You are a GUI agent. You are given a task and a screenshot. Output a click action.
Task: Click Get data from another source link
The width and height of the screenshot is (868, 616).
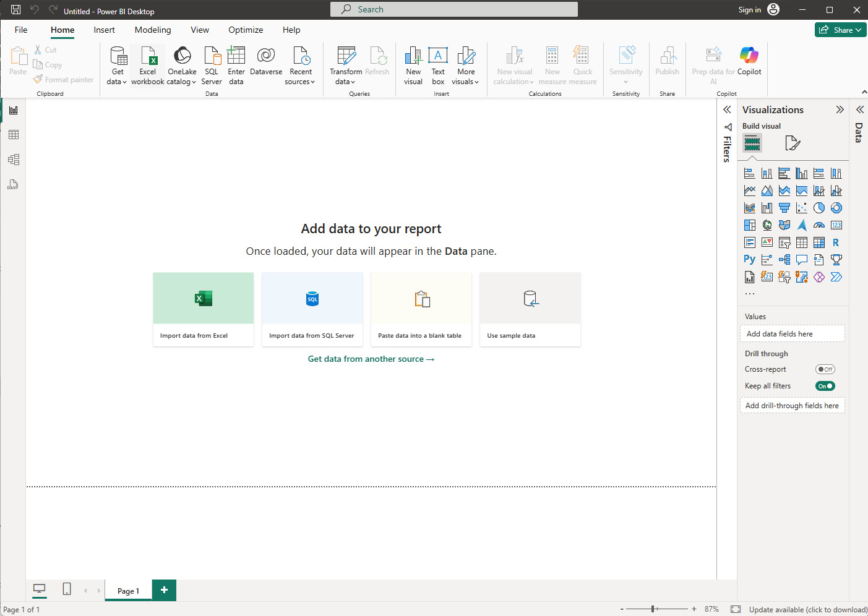(371, 359)
